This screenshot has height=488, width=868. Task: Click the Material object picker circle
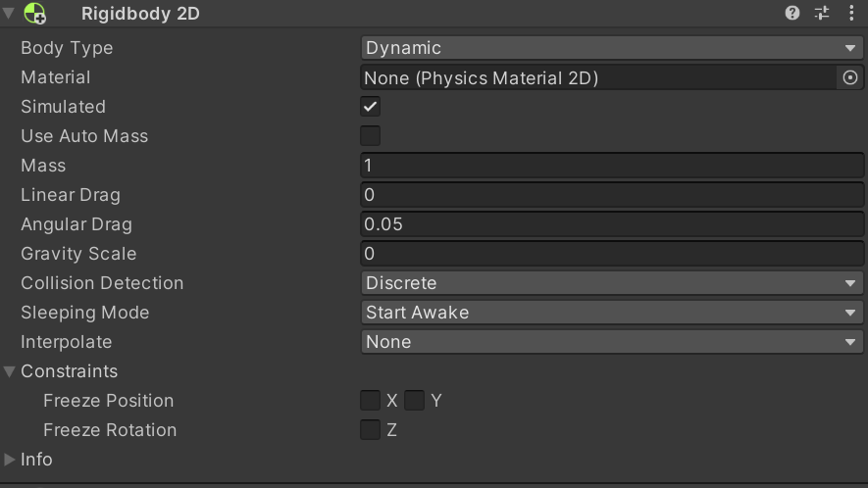pos(850,77)
